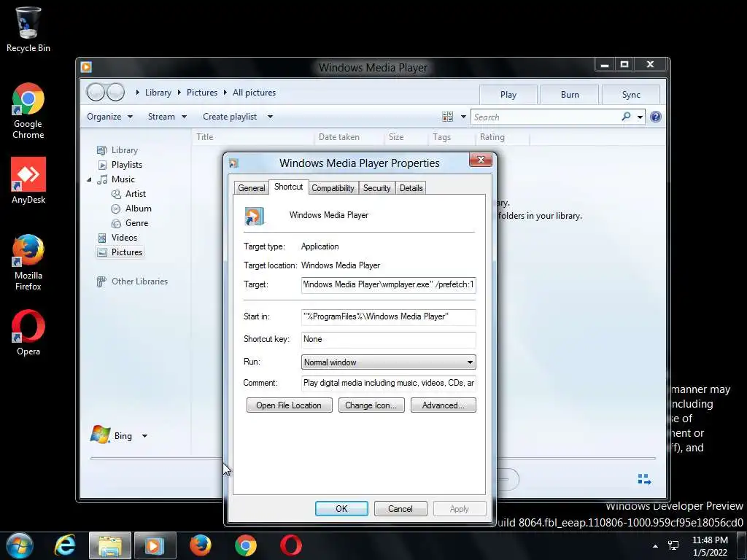The image size is (747, 560).
Task: Expand the search options dropdown arrow
Action: tap(640, 117)
